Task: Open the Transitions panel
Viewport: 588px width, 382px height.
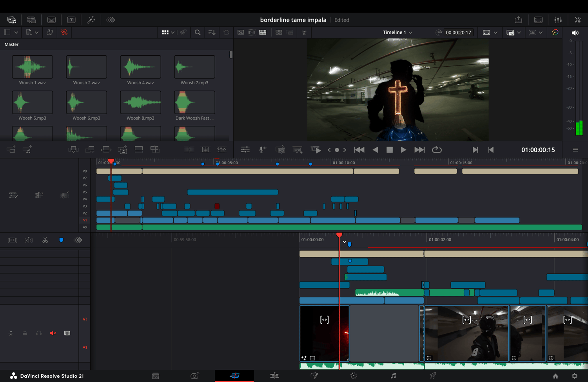Action: pyautogui.click(x=51, y=20)
